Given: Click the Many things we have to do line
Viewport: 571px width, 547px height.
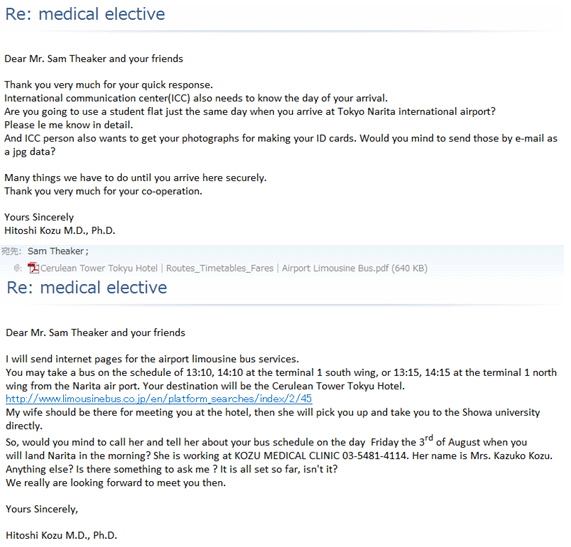Looking at the screenshot, I should pos(135,178).
